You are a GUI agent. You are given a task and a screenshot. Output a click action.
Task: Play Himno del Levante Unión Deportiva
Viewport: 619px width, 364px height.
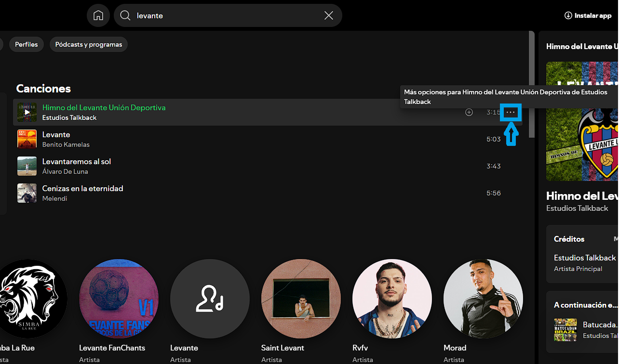click(x=27, y=112)
